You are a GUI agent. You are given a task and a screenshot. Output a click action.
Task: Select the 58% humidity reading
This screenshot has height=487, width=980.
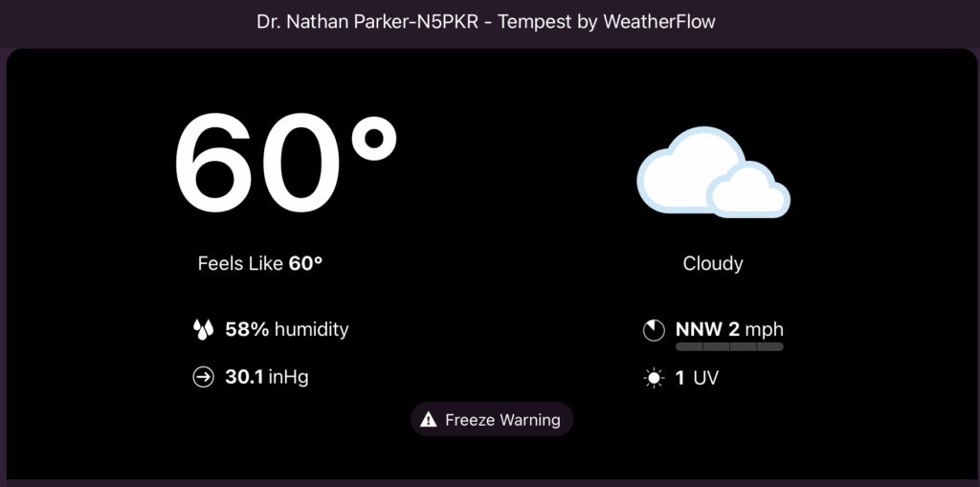[x=247, y=330]
